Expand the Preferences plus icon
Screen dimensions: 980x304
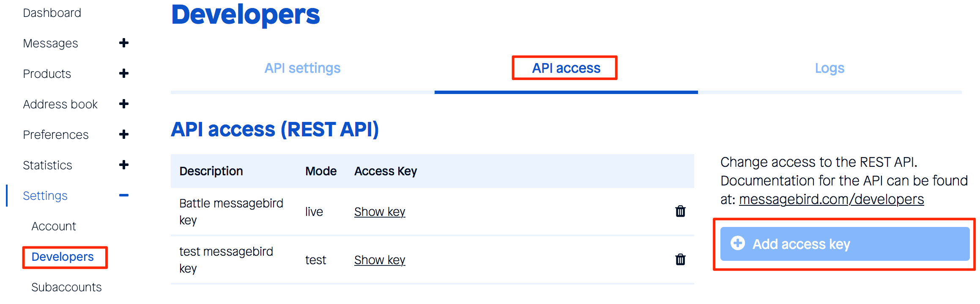click(124, 134)
